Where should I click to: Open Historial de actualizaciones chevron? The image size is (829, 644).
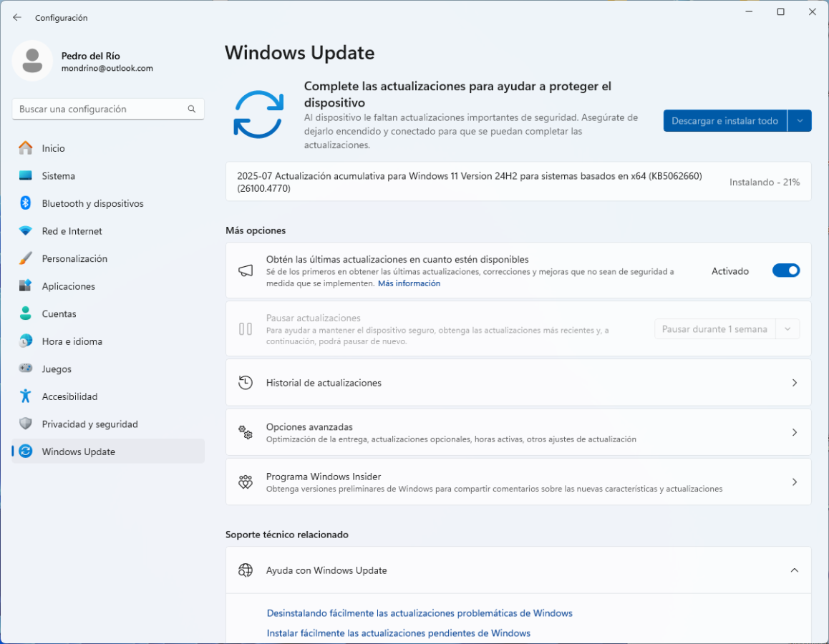click(x=794, y=383)
